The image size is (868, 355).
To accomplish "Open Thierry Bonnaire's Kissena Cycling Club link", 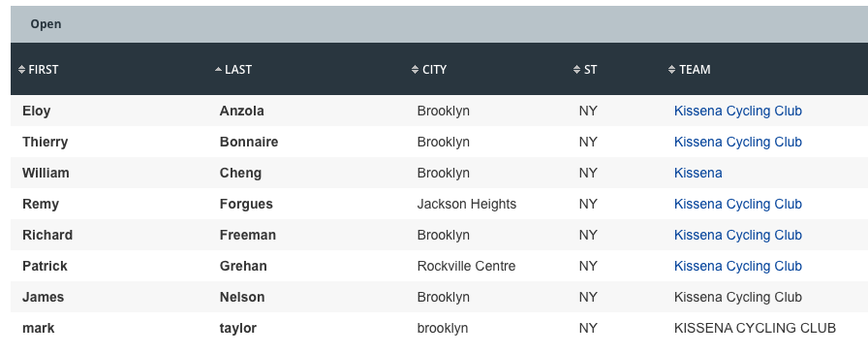I will (x=738, y=142).
